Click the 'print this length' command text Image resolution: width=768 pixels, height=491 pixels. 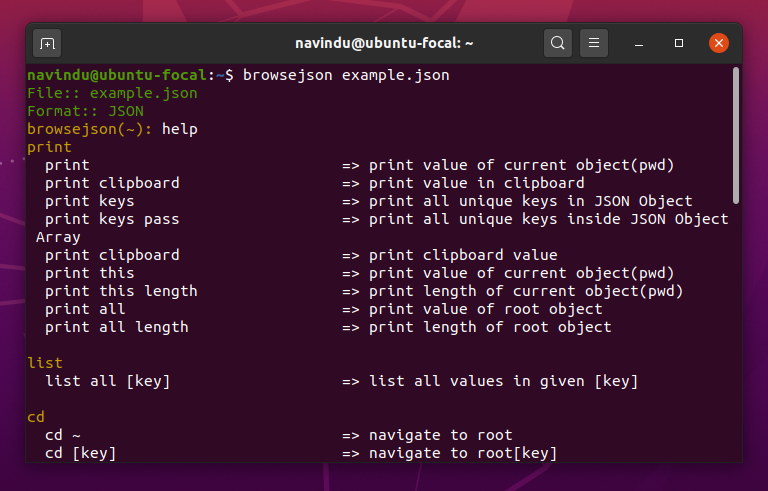[121, 291]
